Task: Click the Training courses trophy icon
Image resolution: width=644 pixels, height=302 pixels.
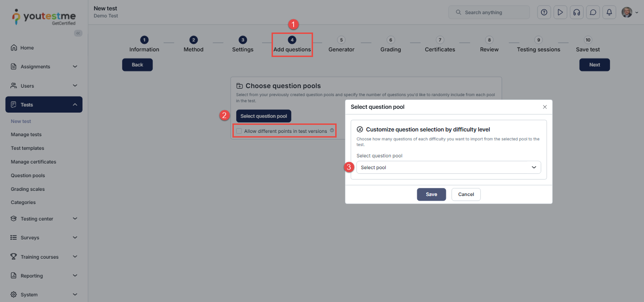Action: (x=14, y=257)
